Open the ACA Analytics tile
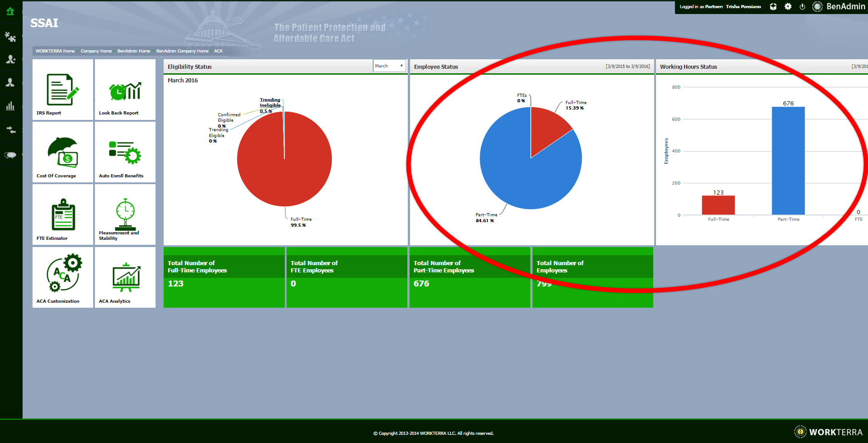This screenshot has width=868, height=443. pyautogui.click(x=125, y=277)
